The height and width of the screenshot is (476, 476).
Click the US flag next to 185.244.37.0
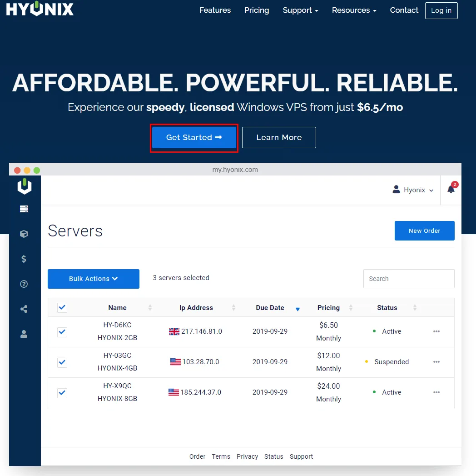(x=174, y=392)
